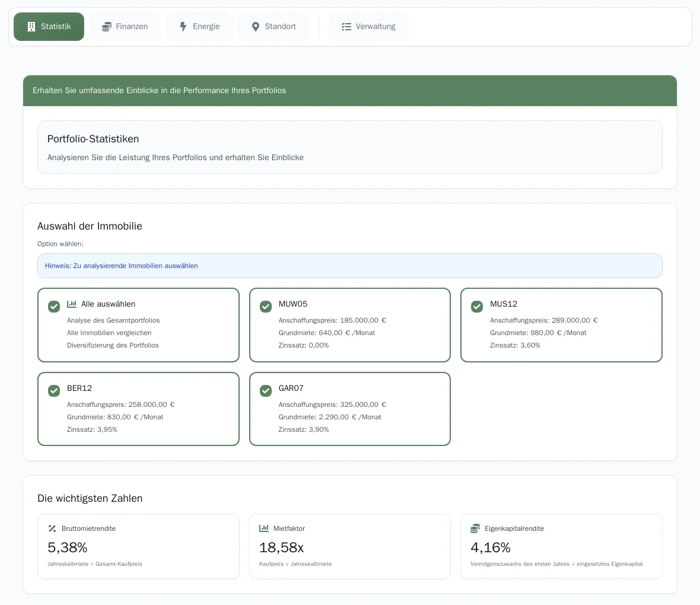This screenshot has width=700, height=605.
Task: Click the Bruttomietrendite card value 5,38%
Action: point(68,547)
